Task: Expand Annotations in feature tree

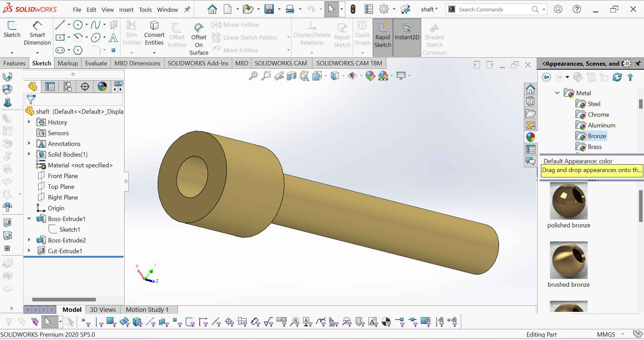Action: [x=29, y=144]
